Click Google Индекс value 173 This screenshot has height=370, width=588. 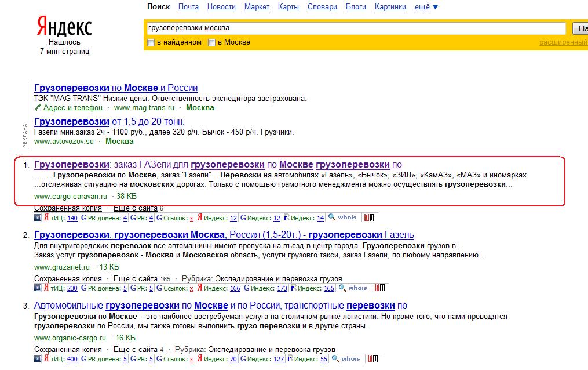coord(282,288)
